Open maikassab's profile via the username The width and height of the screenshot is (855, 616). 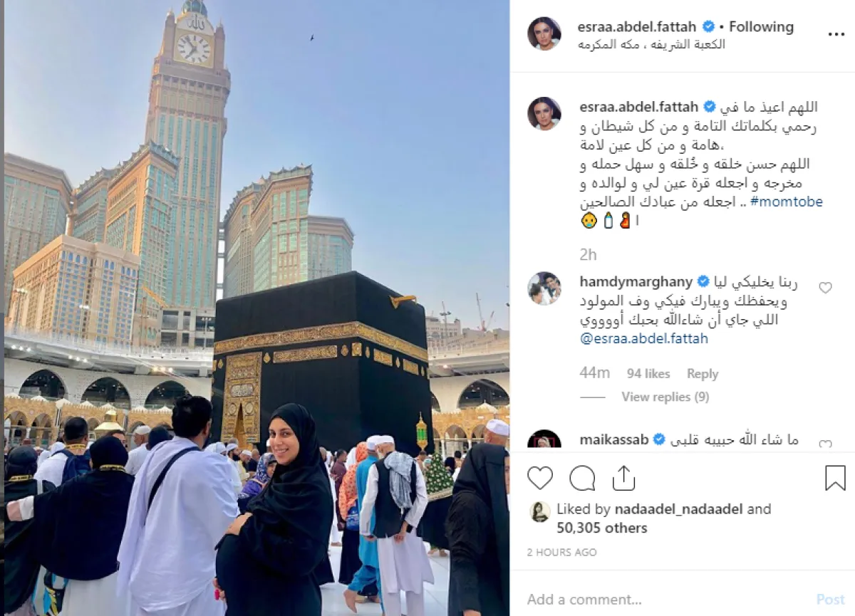tap(614, 439)
